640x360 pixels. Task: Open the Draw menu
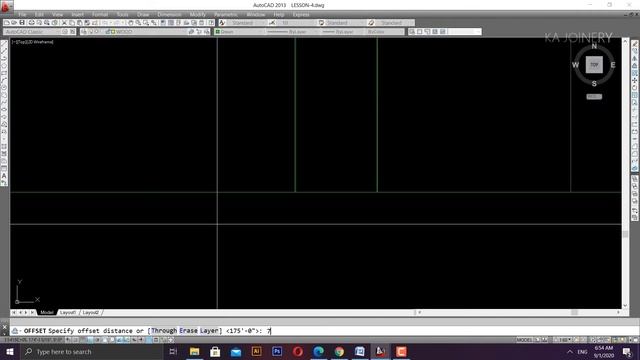click(143, 14)
